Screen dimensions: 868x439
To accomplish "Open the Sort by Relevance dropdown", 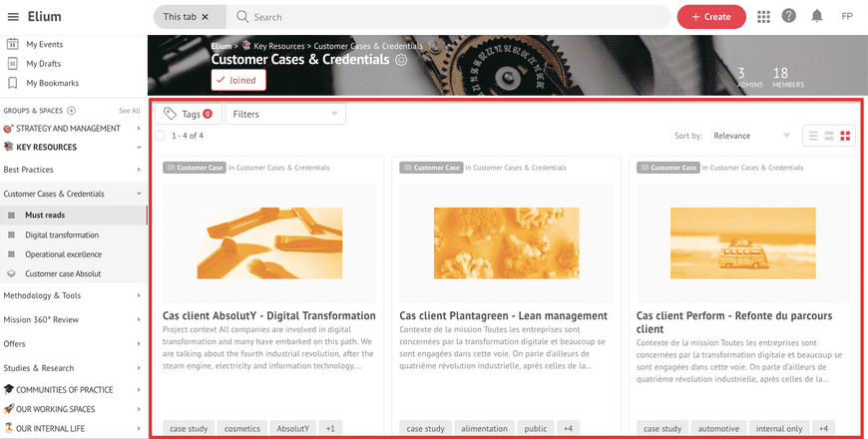I will tap(751, 136).
